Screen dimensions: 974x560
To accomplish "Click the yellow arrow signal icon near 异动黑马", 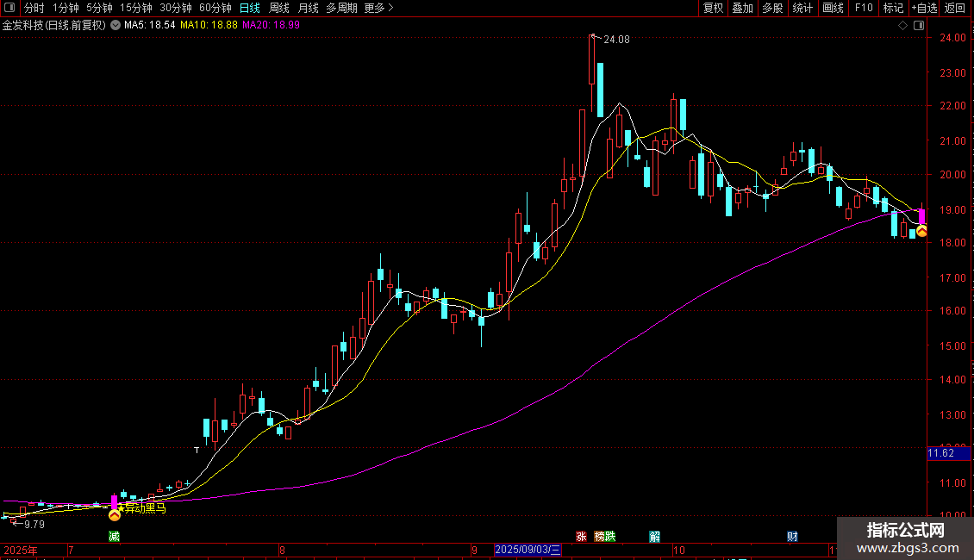I will pos(115,515).
